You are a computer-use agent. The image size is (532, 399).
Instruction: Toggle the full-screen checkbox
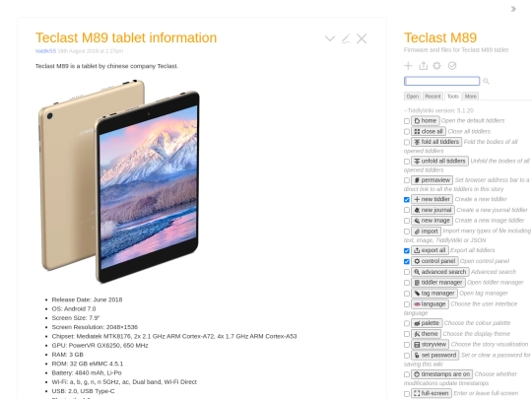(x=407, y=393)
